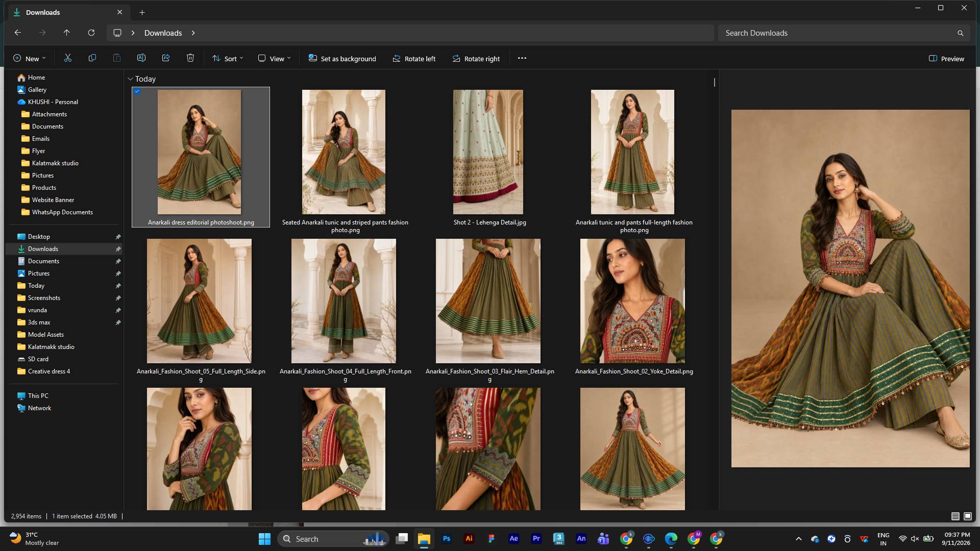Image resolution: width=980 pixels, height=551 pixels.
Task: Click the Share icon in toolbar
Action: pyautogui.click(x=166, y=58)
